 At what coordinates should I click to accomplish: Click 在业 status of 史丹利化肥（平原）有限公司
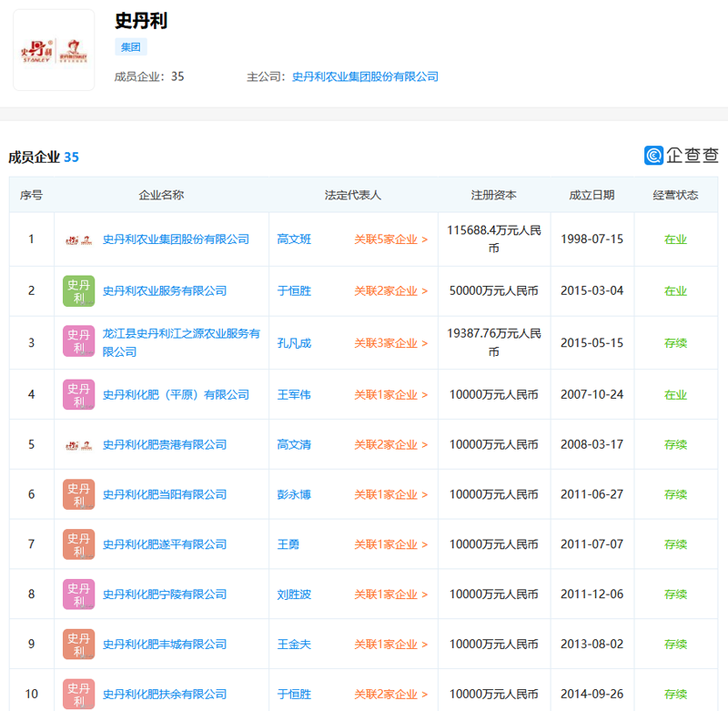click(x=675, y=395)
